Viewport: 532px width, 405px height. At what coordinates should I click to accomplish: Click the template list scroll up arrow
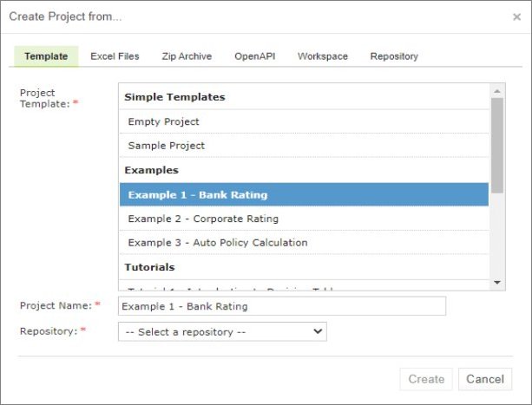tap(497, 91)
